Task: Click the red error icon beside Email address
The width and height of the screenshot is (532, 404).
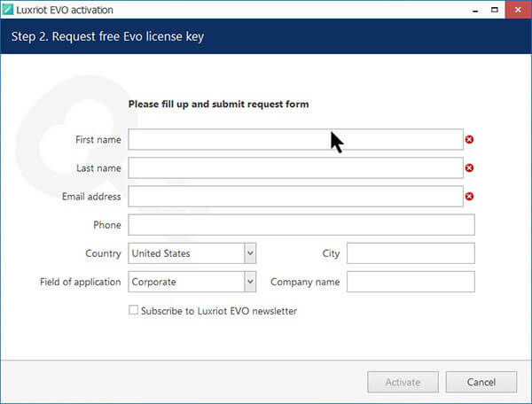Action: point(469,196)
